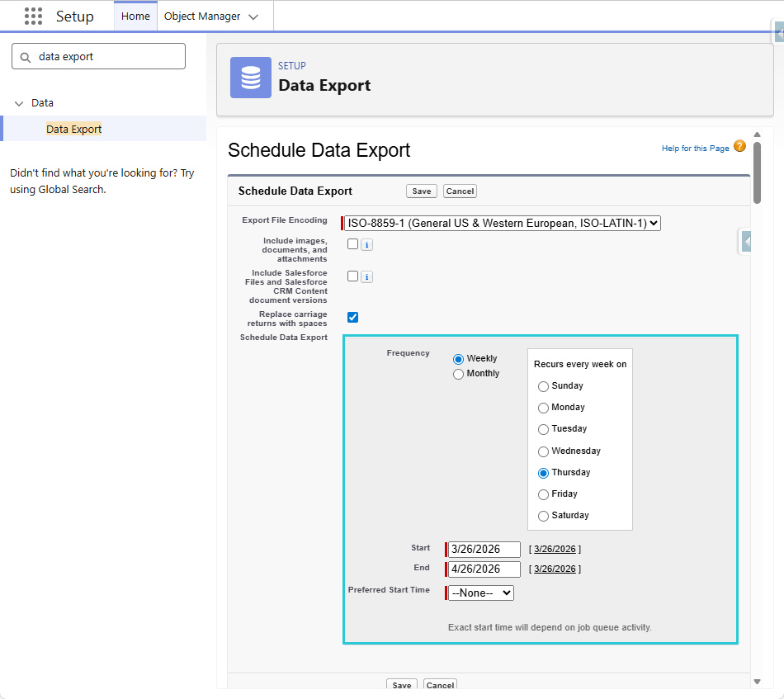This screenshot has height=699, width=784.
Task: Click the vertical scrollbar thumb
Action: (x=757, y=172)
